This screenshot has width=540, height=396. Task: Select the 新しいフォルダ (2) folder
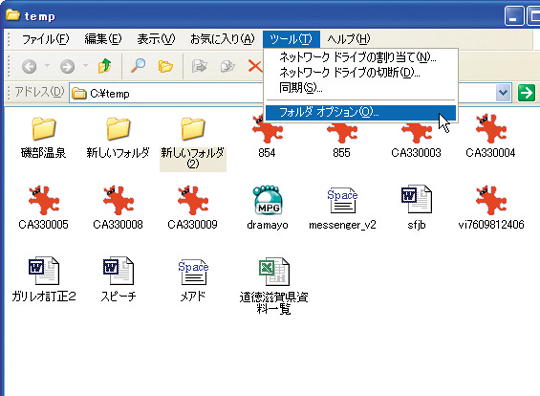tap(193, 143)
